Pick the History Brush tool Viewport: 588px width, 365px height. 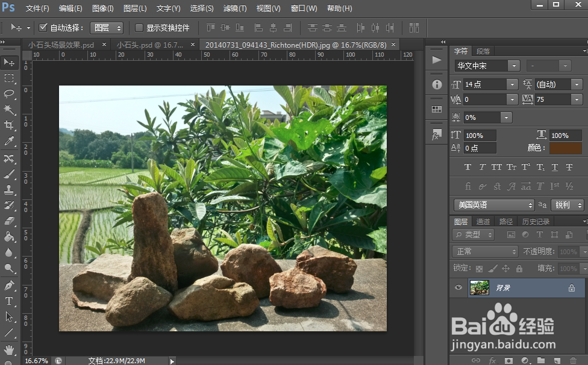click(9, 205)
